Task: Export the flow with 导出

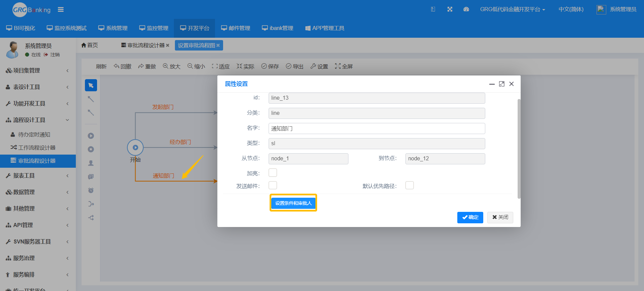Action: [x=295, y=66]
